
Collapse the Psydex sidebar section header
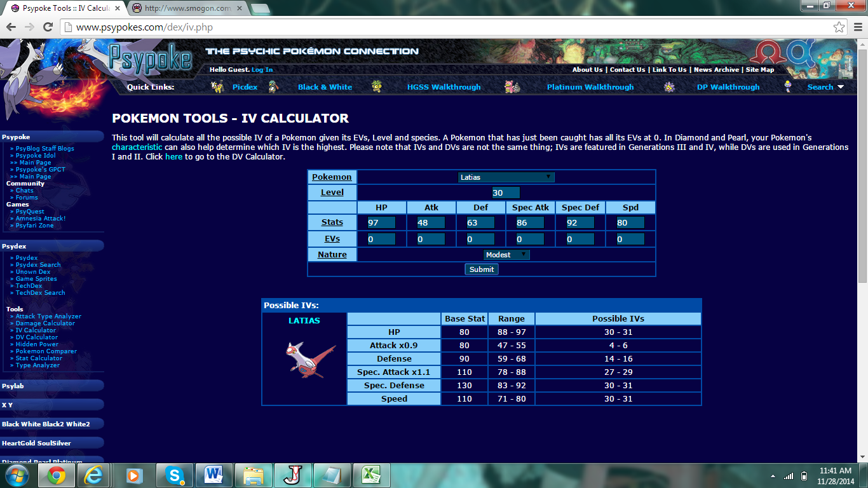tap(52, 245)
